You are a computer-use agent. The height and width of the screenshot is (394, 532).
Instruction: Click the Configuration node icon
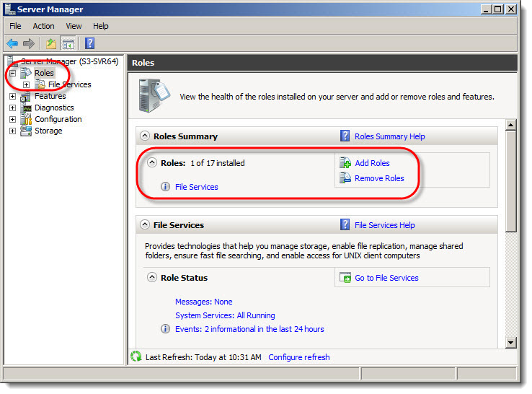pos(26,119)
